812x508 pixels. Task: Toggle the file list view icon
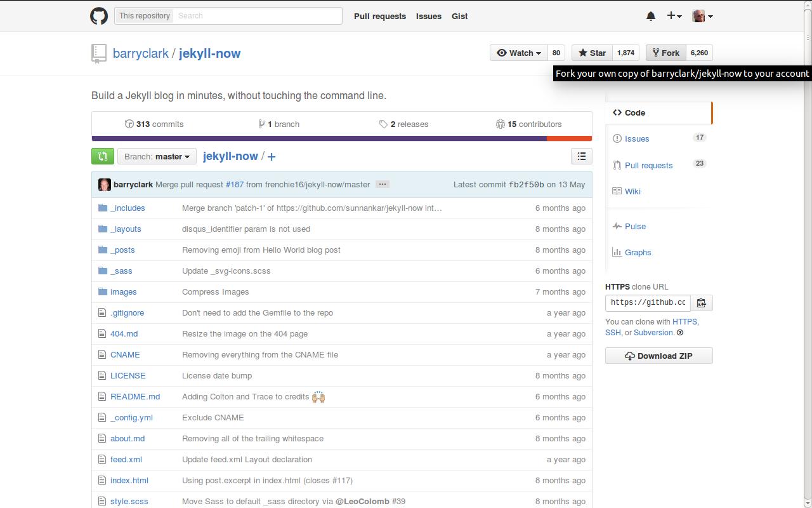[x=581, y=156]
